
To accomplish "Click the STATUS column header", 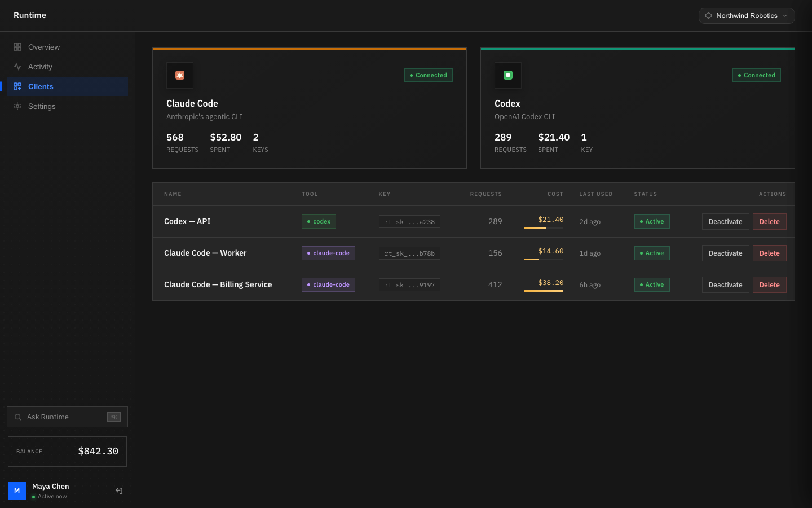I will [646, 194].
